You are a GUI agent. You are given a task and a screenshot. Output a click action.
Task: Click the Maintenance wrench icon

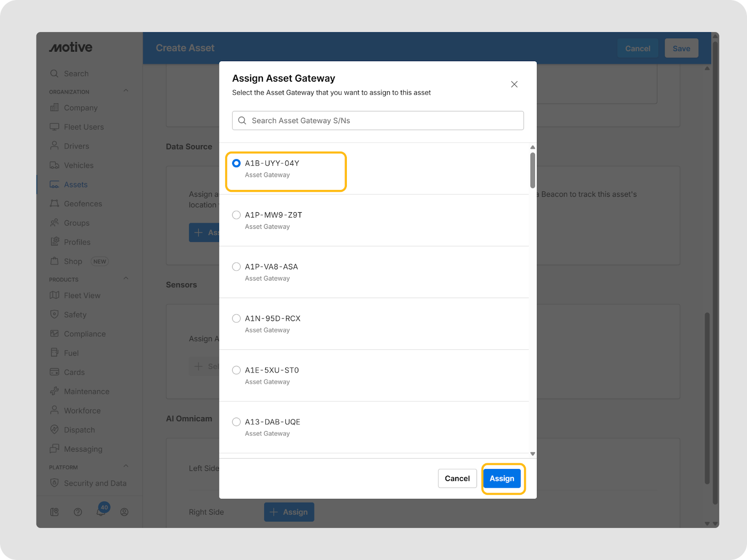[55, 391]
